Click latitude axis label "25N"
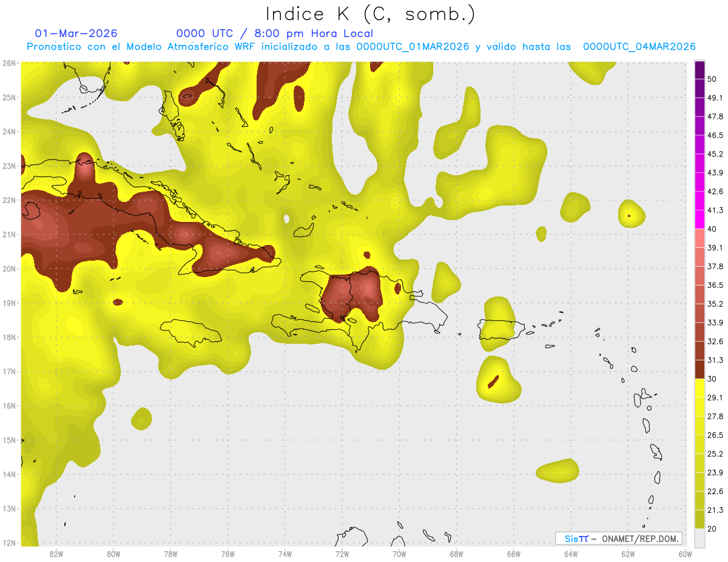The image size is (728, 562). 8,97
